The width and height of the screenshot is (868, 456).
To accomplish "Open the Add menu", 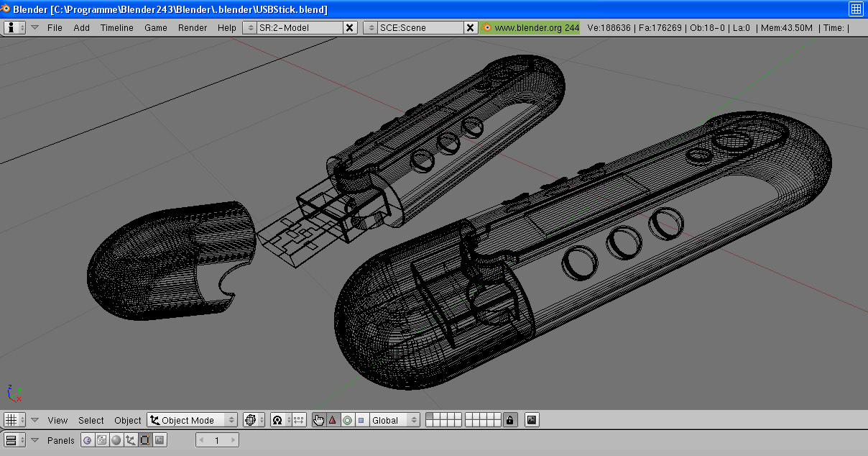I will (82, 27).
